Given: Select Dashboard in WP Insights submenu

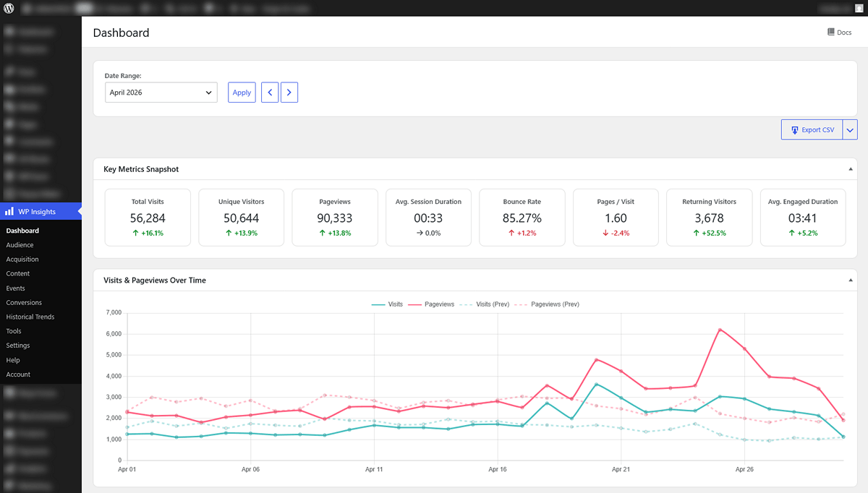Looking at the screenshot, I should pos(22,231).
